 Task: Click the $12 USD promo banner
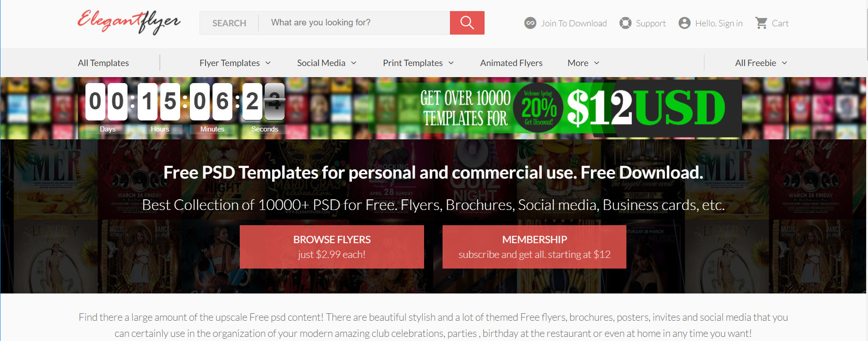click(x=555, y=108)
